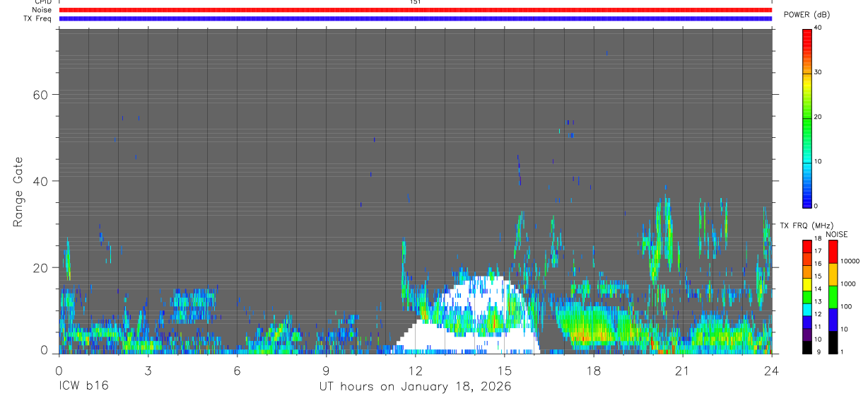
Task: Click the time axis tick '21'
Action: [683, 370]
